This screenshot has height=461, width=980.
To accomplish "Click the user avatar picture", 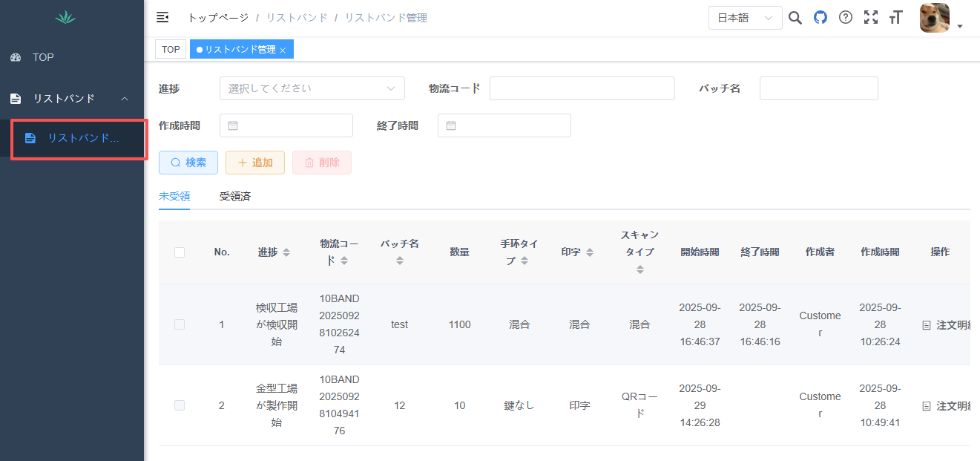I will tap(934, 18).
